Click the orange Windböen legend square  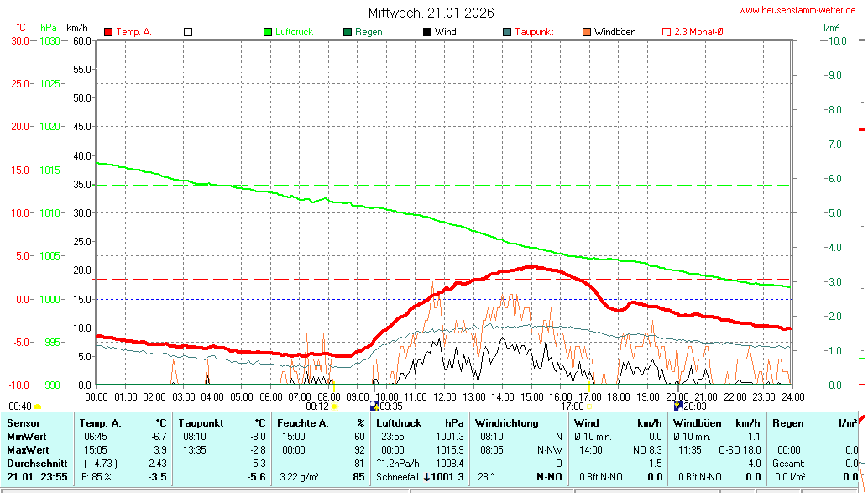click(x=587, y=32)
